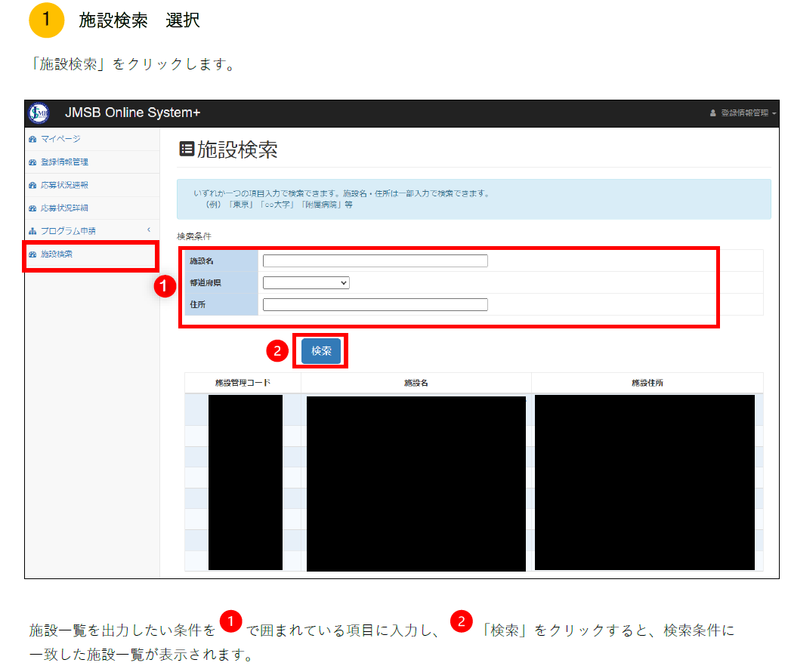Focus the 住所 input field
The image size is (788, 672).
[x=375, y=305]
